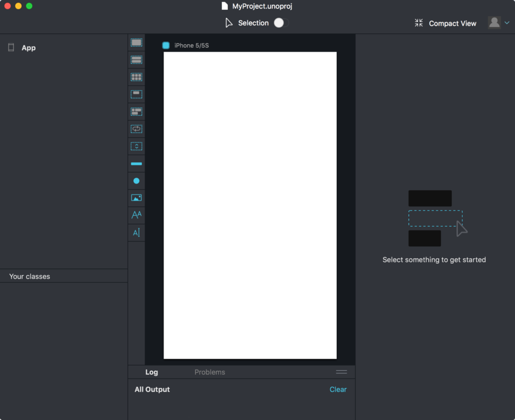Viewport: 515px width, 420px height.
Task: Click the log panel drag handle
Action: (x=341, y=372)
